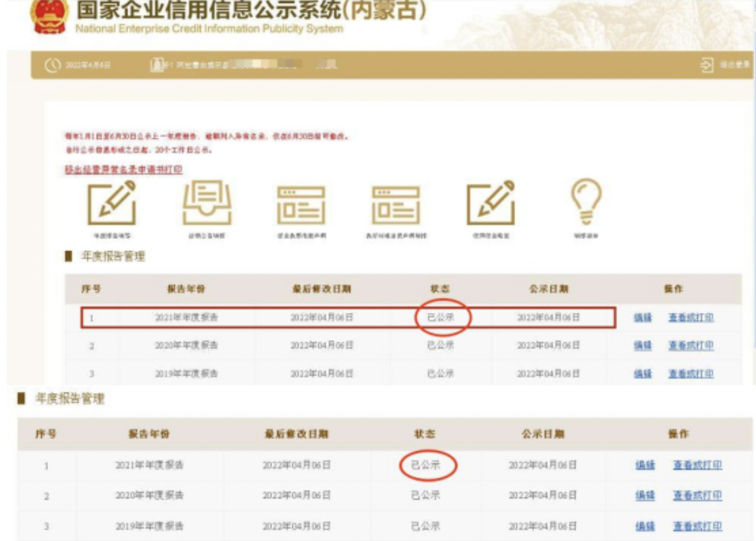Select 2019年年度报告 cell in upper table
The height and width of the screenshot is (541, 756).
click(x=186, y=374)
